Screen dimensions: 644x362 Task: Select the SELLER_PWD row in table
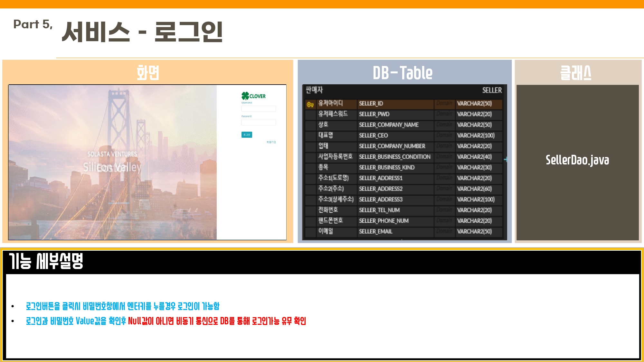click(x=374, y=114)
